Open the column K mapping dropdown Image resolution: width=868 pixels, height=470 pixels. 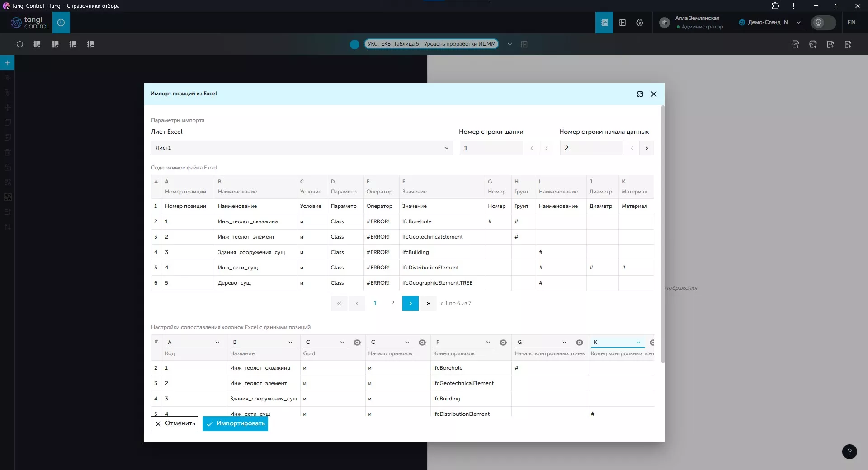click(617, 343)
